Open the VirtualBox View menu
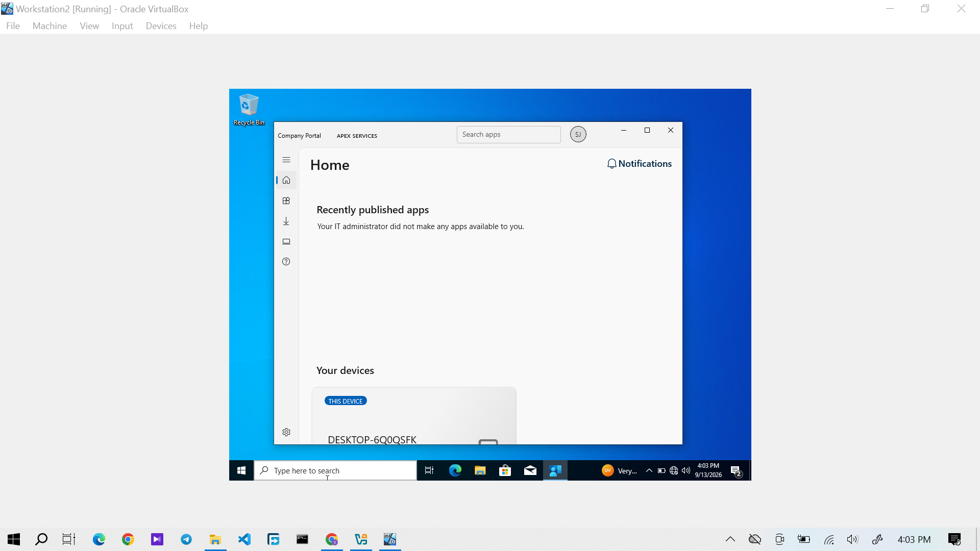This screenshot has height=551, width=980. (x=89, y=26)
